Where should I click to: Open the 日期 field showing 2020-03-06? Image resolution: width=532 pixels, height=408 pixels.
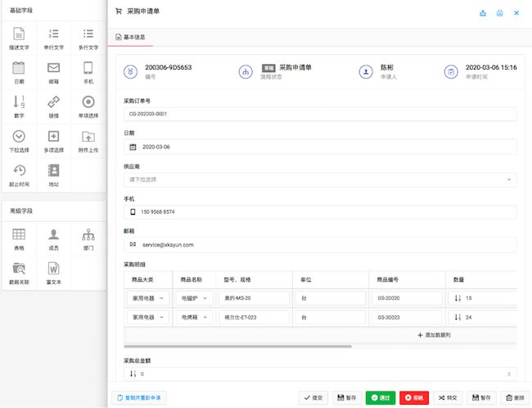pos(320,147)
